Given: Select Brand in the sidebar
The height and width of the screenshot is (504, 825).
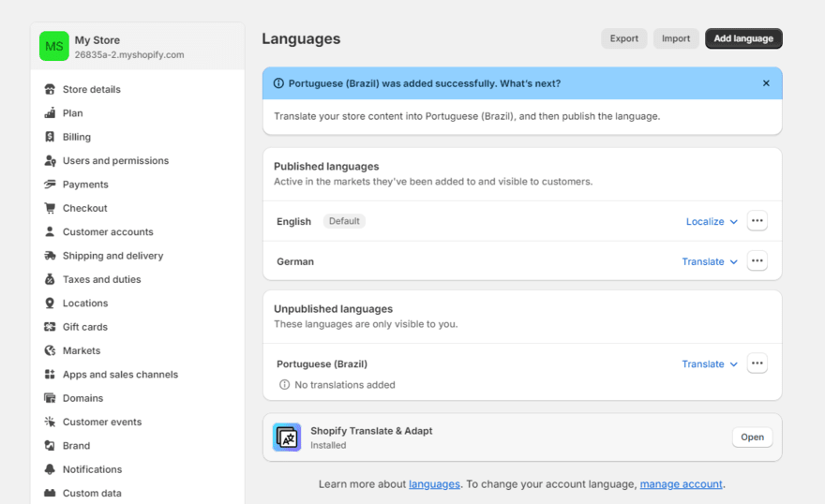Looking at the screenshot, I should tap(76, 446).
